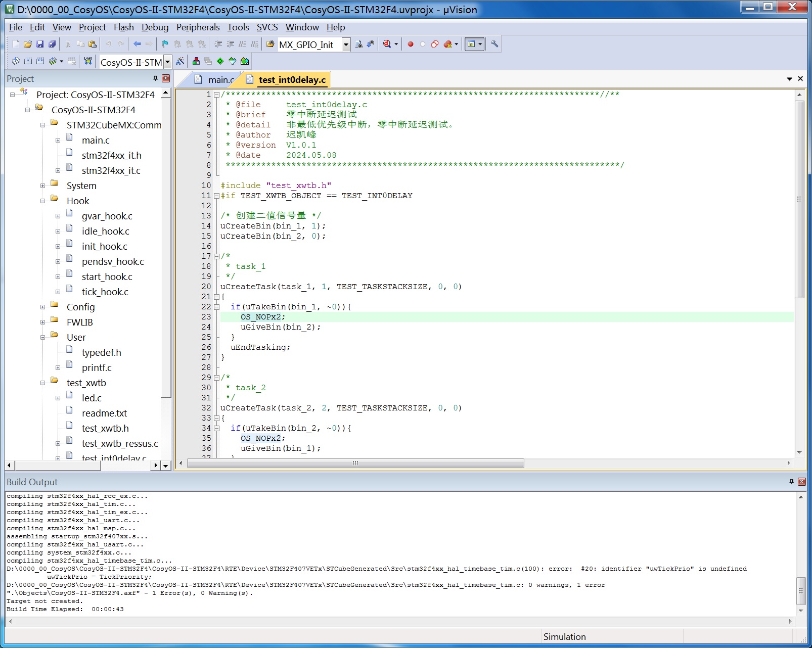Viewport: 812px width, 648px height.
Task: Insert a bookmark using the flag icon
Action: coord(165,44)
